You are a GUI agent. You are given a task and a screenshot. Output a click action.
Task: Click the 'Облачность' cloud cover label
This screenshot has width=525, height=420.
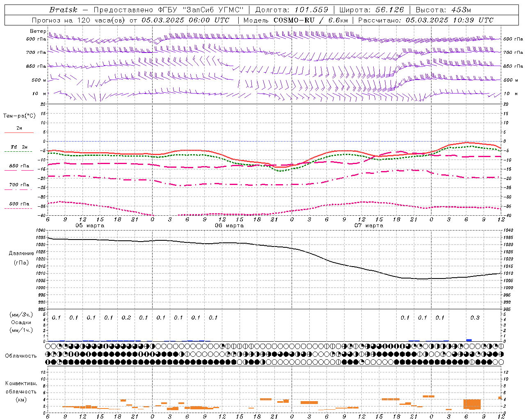coord(21,356)
